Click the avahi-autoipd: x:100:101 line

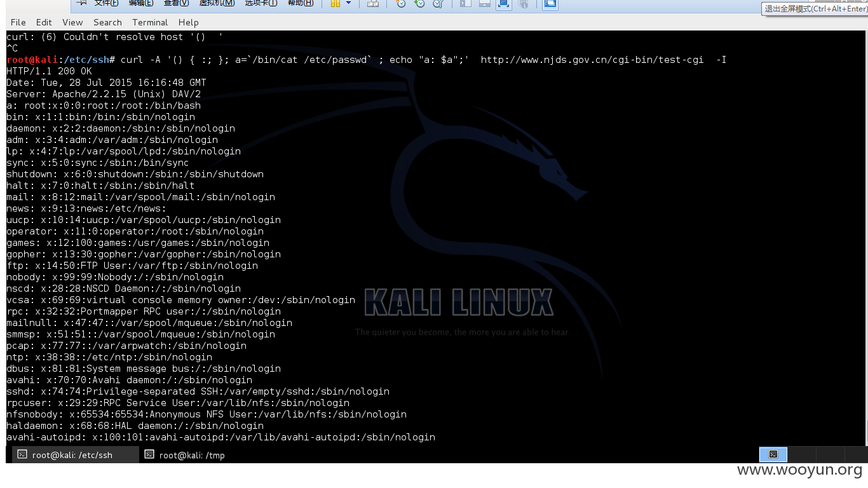(220, 437)
